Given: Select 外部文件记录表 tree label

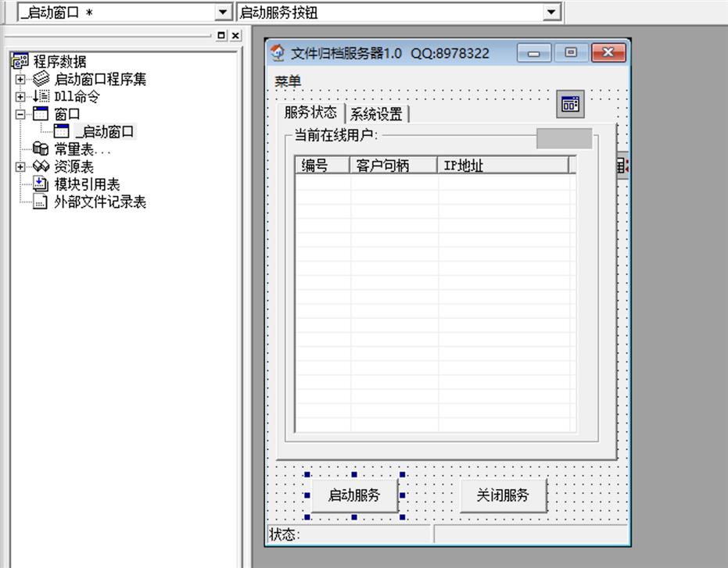Looking at the screenshot, I should click(x=100, y=202).
